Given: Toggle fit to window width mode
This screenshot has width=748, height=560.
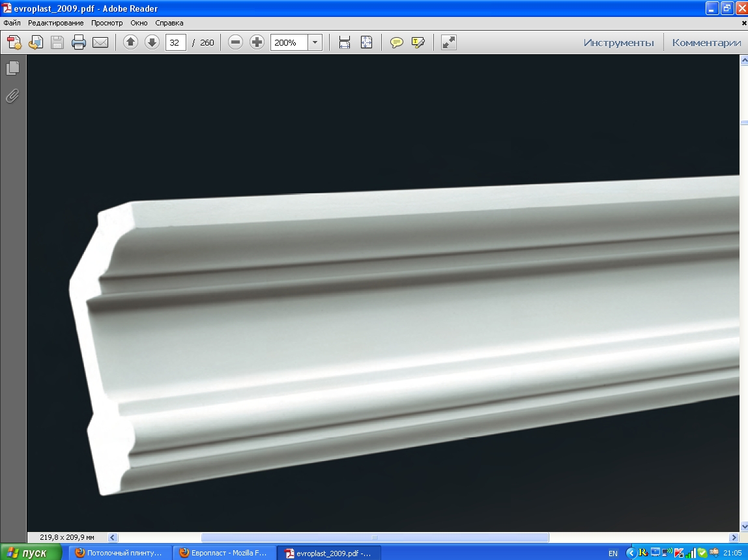Looking at the screenshot, I should pos(345,42).
